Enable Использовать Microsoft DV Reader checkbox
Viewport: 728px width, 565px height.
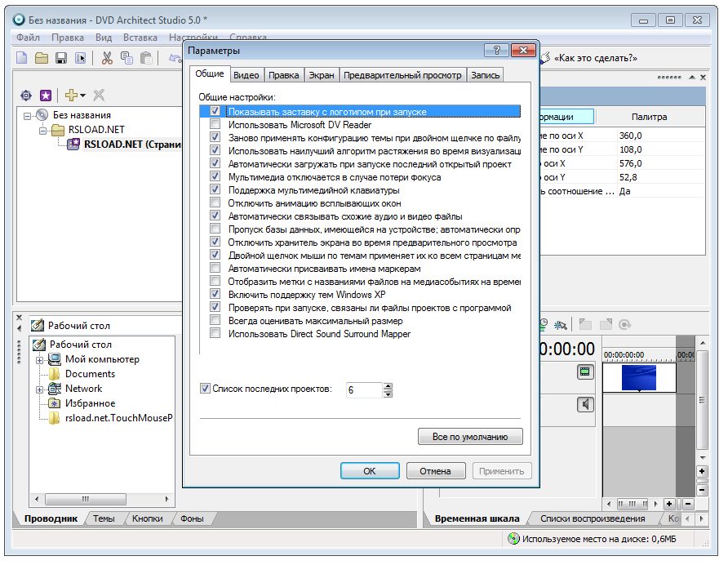pos(215,125)
